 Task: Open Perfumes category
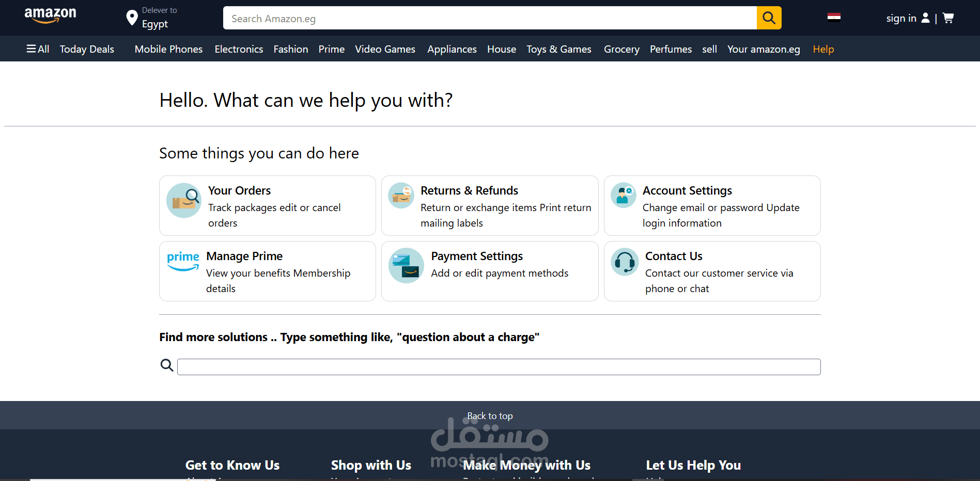671,49
